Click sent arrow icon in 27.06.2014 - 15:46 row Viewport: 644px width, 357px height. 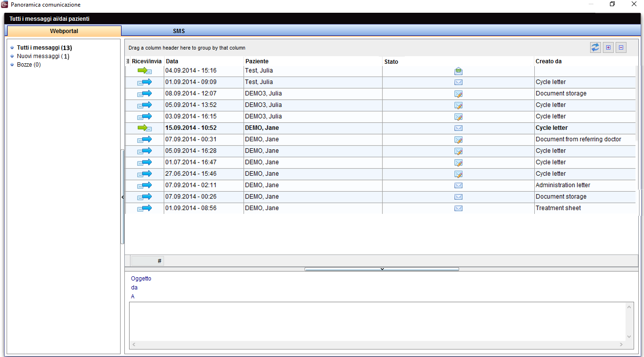pos(145,174)
